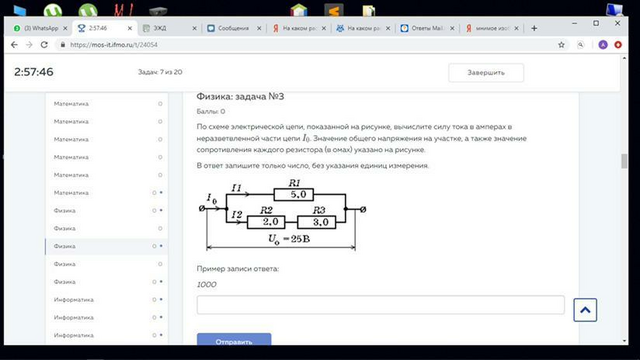Viewport: 640px width, 360px height.
Task: Close the Ответы Mail tab
Action: coord(452,28)
